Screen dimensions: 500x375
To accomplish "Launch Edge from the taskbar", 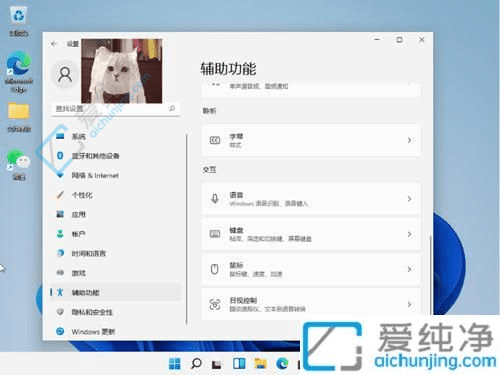I will 282,363.
